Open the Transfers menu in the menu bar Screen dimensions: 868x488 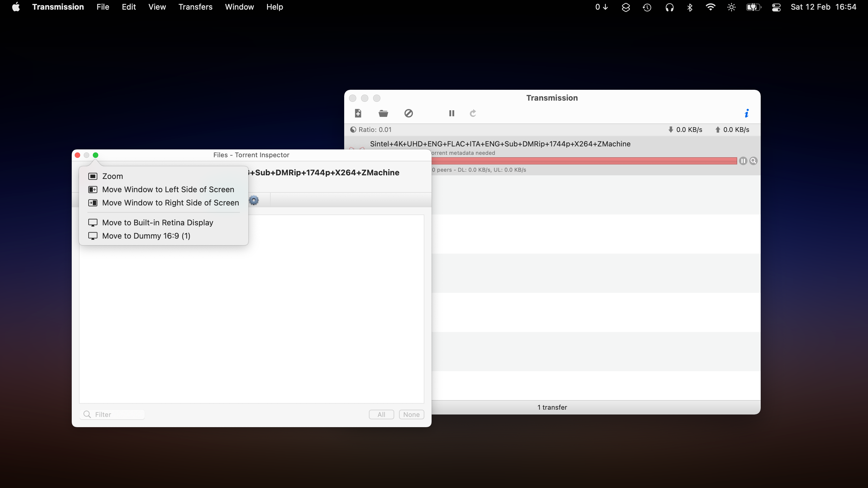point(195,7)
